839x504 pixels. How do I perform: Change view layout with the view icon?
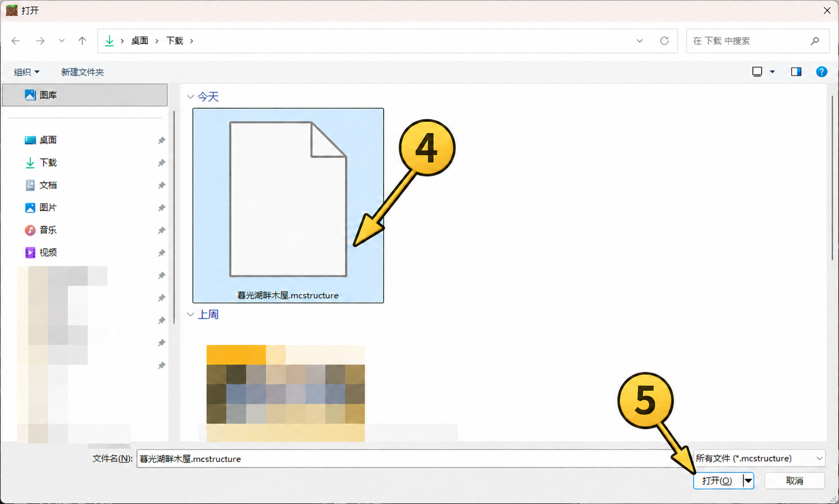pyautogui.click(x=757, y=72)
